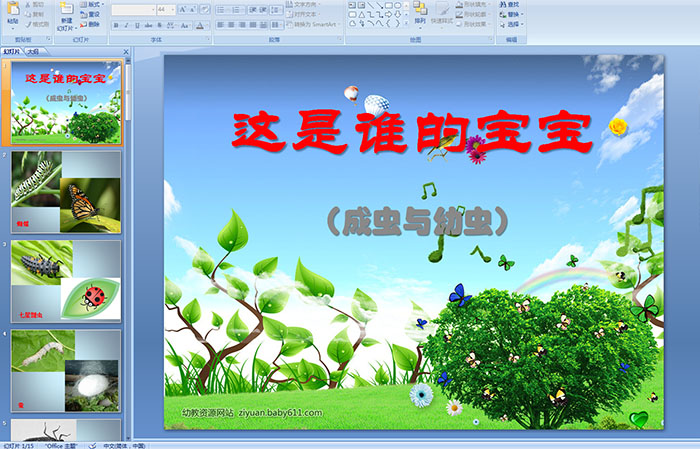This screenshot has height=449, width=700.
Task: Open the line spacing dropdown
Action: coord(277,10)
